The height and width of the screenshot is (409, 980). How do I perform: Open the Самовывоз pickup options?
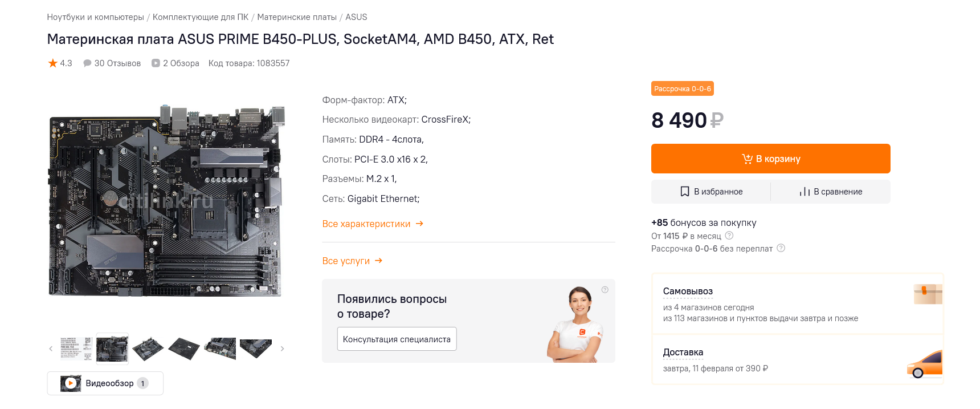point(688,291)
